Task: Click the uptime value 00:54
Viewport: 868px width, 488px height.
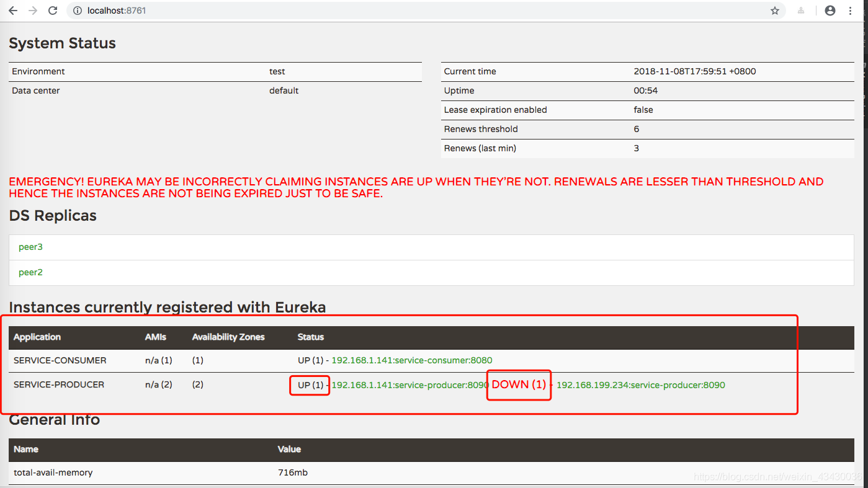Action: [646, 91]
